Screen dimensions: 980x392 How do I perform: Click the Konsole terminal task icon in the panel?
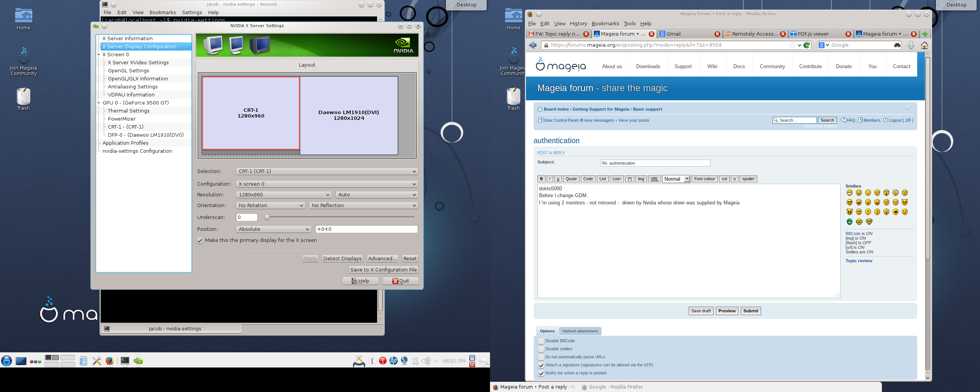tap(125, 360)
